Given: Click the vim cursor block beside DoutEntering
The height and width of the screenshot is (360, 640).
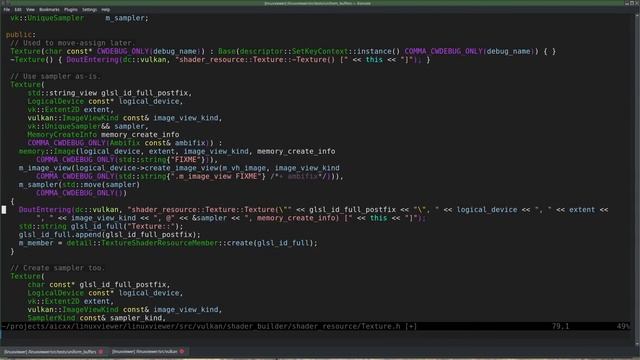Looking at the screenshot, I should pyautogui.click(x=4, y=210).
